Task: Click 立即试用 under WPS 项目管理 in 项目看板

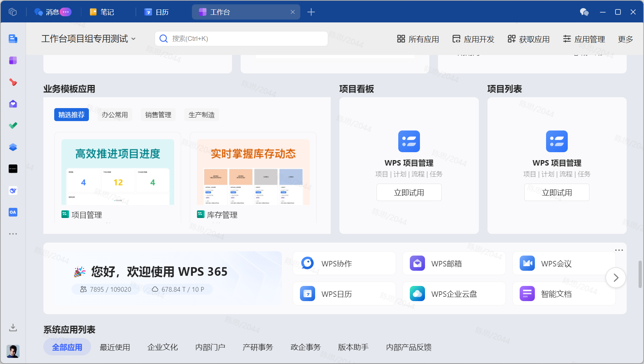Action: tap(409, 192)
